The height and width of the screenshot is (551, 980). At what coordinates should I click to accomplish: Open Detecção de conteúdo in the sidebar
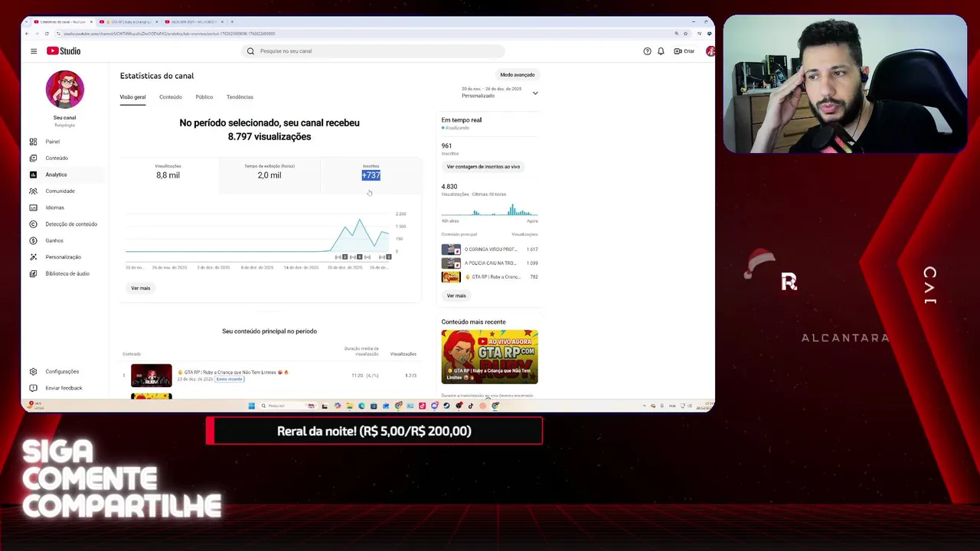[64, 224]
